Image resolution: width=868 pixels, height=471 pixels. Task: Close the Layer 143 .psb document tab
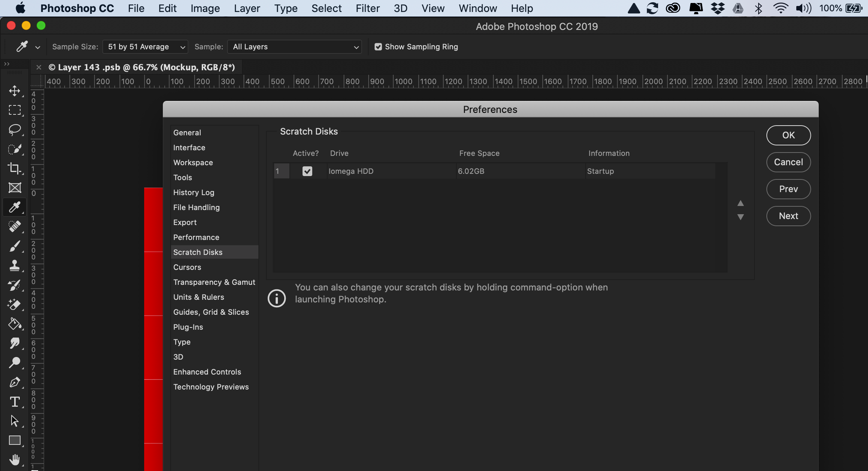coord(39,67)
